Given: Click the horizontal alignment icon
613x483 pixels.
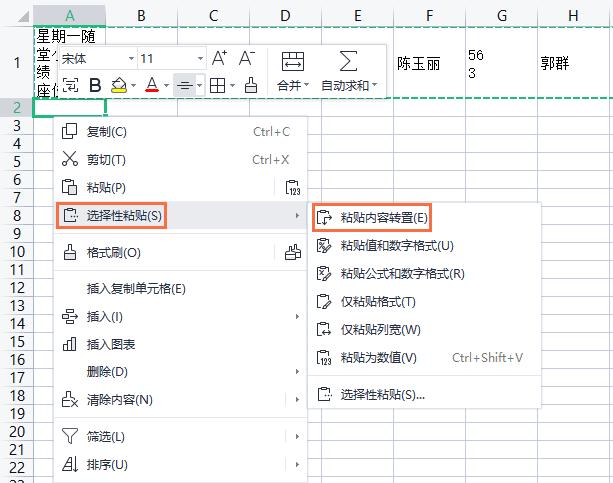Looking at the screenshot, I should coord(184,85).
